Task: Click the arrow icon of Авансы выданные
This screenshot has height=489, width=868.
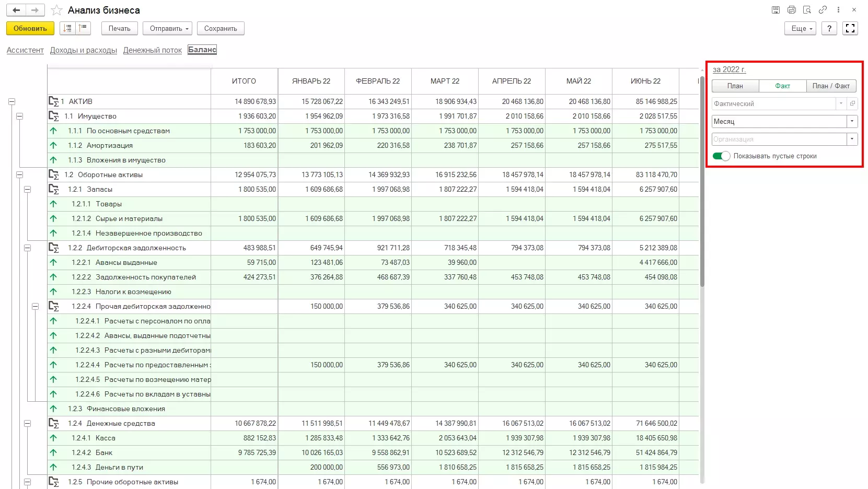Action: 53,262
